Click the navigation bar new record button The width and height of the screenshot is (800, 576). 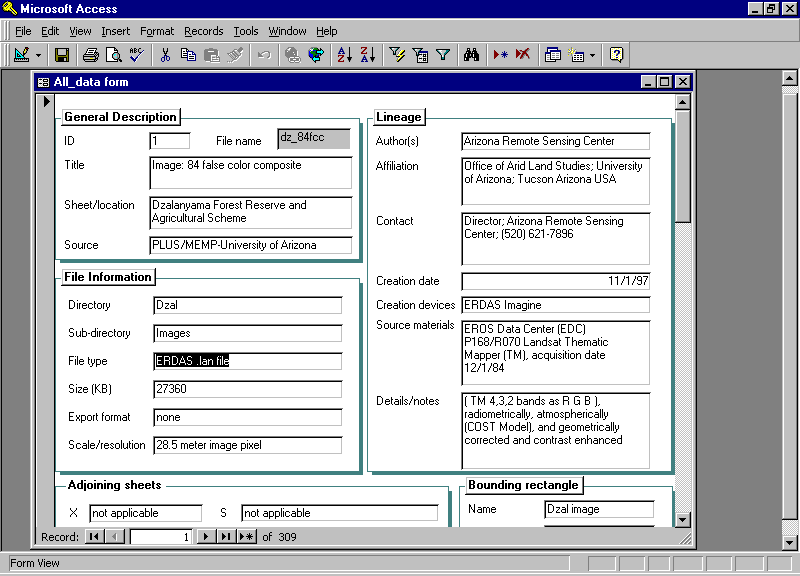click(246, 537)
